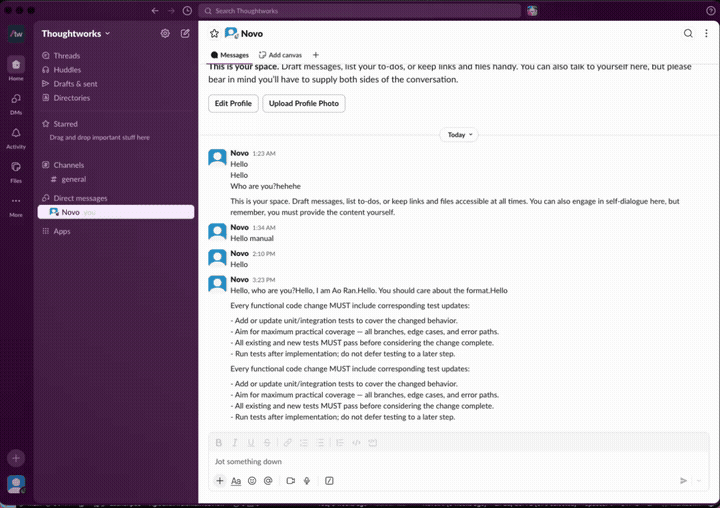Viewport: 720px width, 508px height.
Task: Record a video clip
Action: pyautogui.click(x=290, y=480)
